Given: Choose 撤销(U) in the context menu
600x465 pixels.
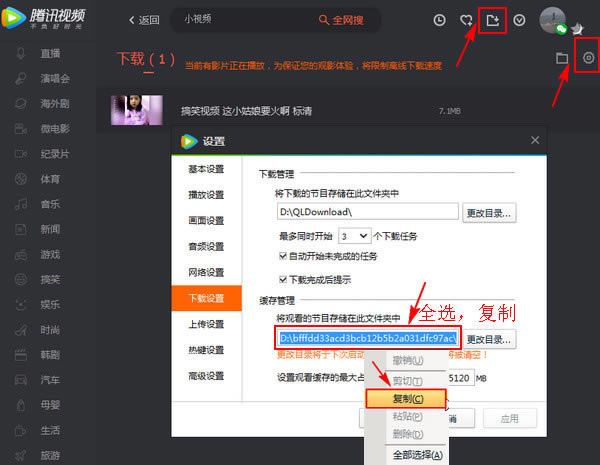Looking at the screenshot, I should (408, 361).
